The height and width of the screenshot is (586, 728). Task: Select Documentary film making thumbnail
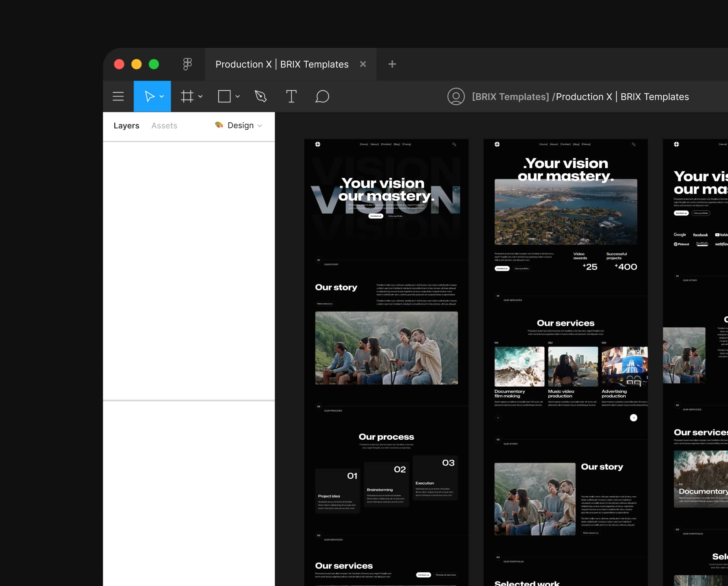pyautogui.click(x=519, y=367)
